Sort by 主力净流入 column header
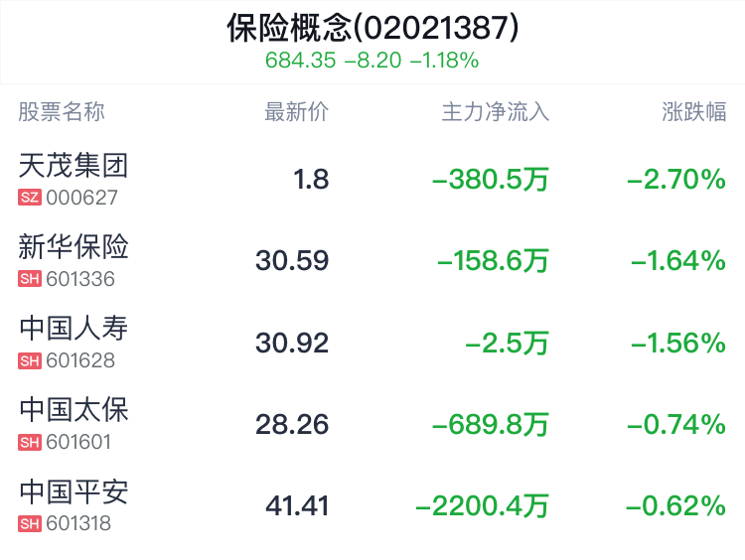745x560 pixels. tap(496, 112)
